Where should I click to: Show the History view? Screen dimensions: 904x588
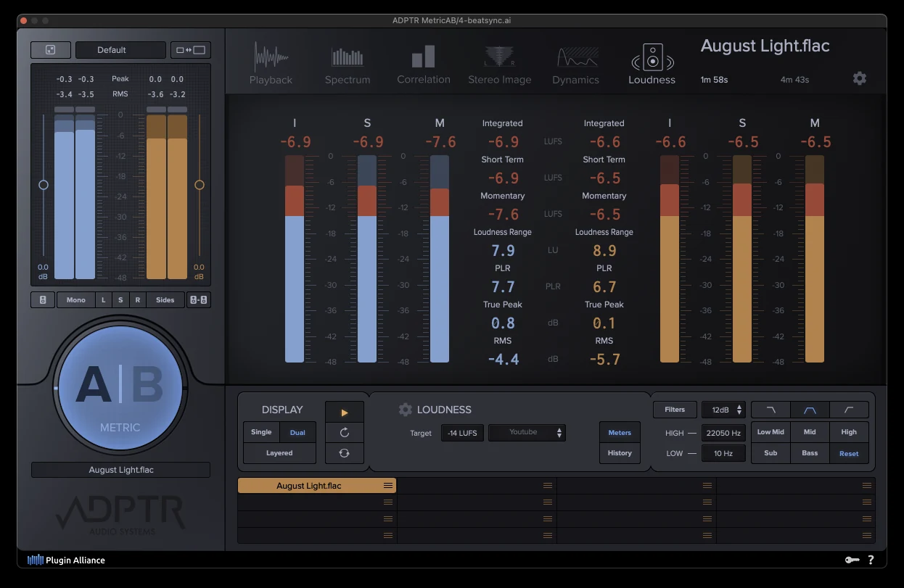[620, 453]
